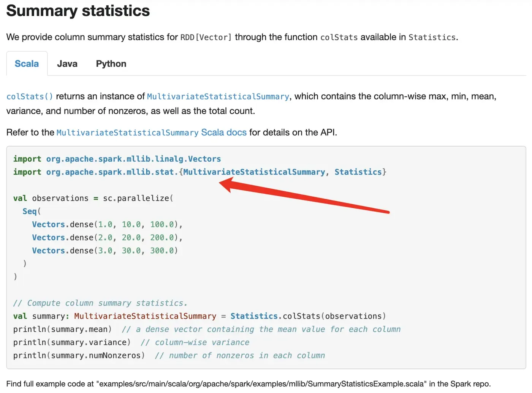Follow the colStats() link
532x393 pixels.
tap(30, 97)
